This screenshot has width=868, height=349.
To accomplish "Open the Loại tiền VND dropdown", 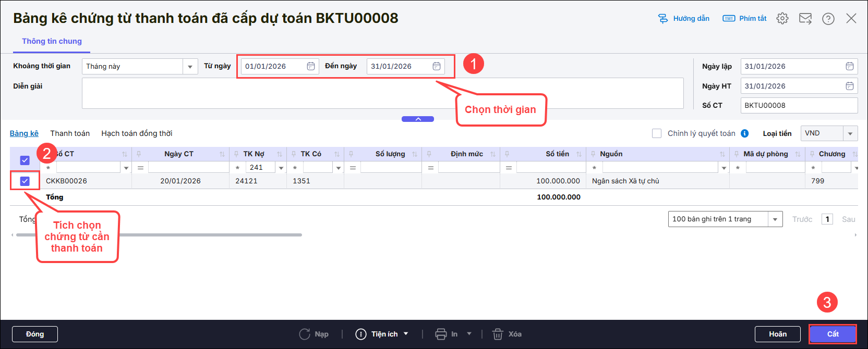I will click(850, 133).
